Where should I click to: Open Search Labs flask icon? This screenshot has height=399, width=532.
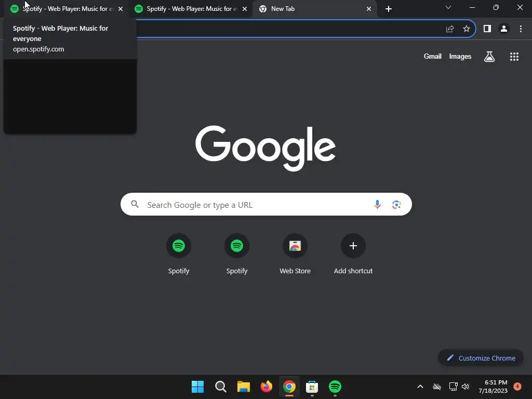489,57
